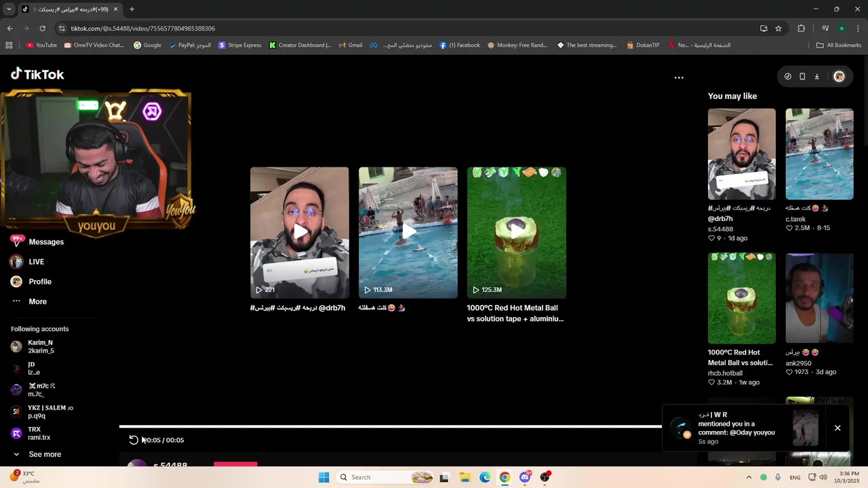
Task: Replay the video with replay icon
Action: [134, 440]
